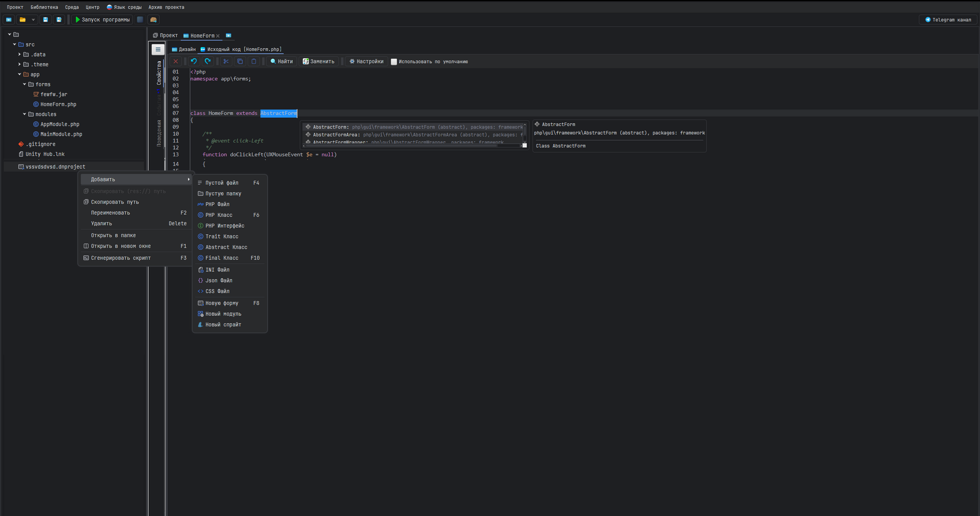The image size is (980, 516).
Task: Collapse the src folder
Action: pyautogui.click(x=14, y=45)
